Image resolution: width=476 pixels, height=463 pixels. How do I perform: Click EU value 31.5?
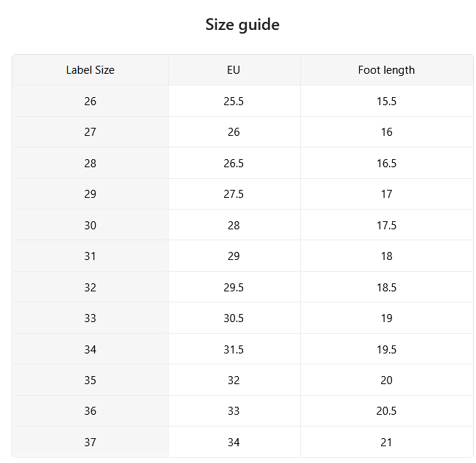pyautogui.click(x=234, y=349)
